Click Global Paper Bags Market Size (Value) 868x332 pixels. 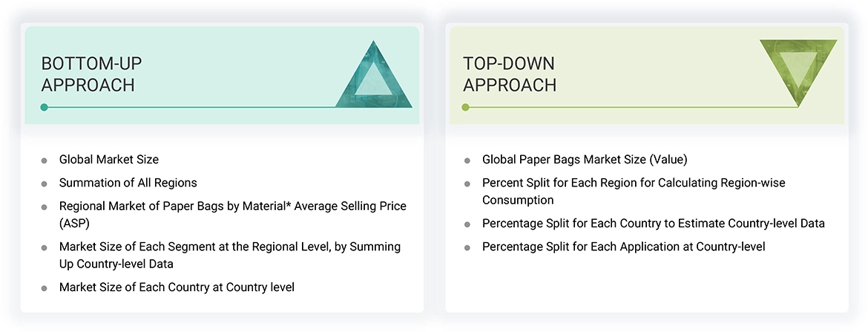pos(585,160)
